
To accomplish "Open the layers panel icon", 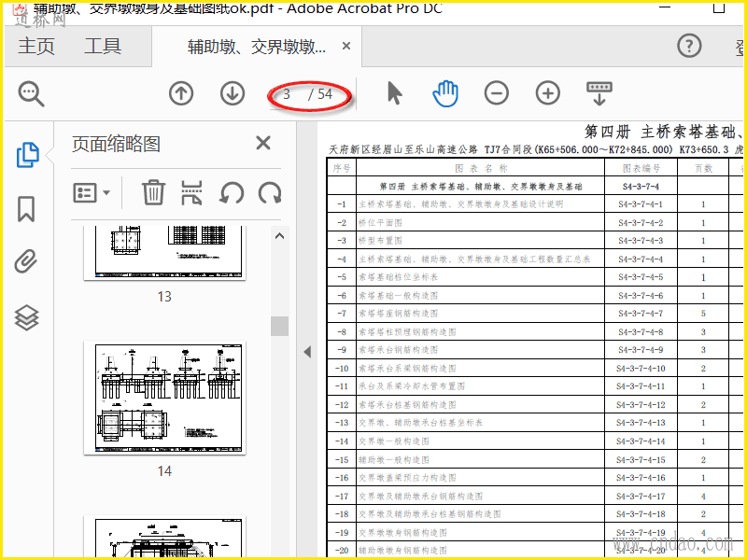I will pyautogui.click(x=26, y=317).
